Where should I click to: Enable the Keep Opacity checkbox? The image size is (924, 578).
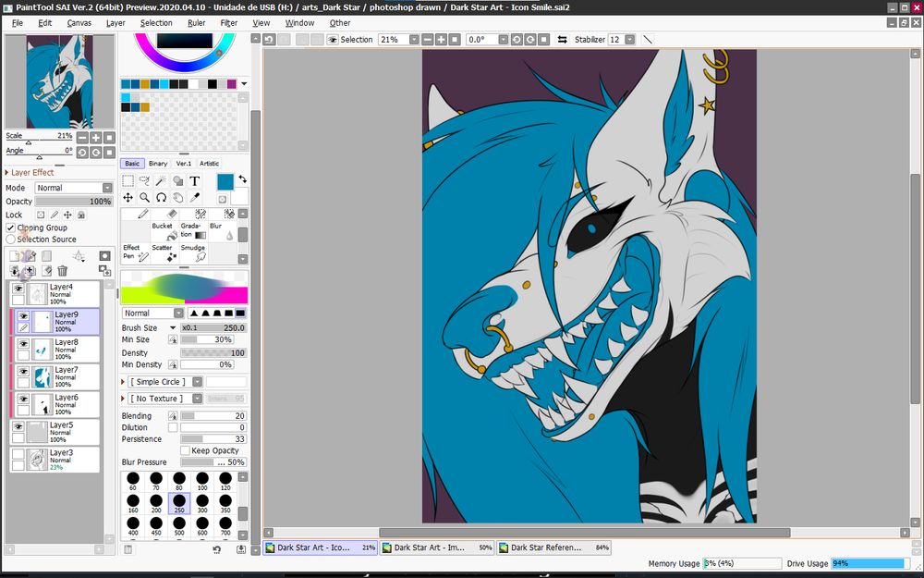185,450
